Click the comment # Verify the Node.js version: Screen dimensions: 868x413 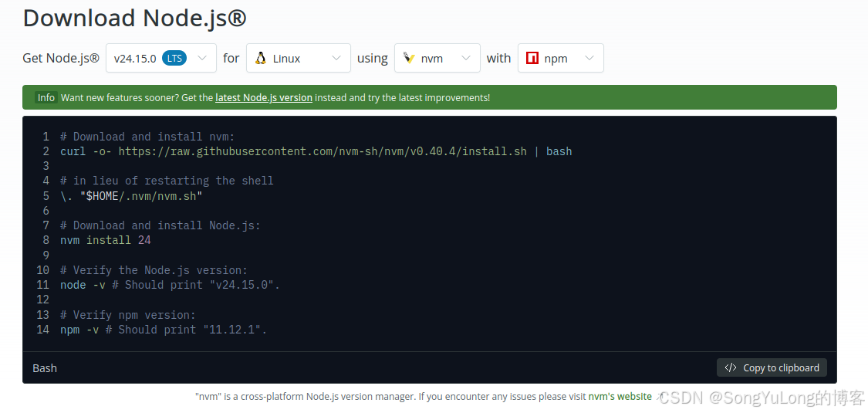coord(154,270)
